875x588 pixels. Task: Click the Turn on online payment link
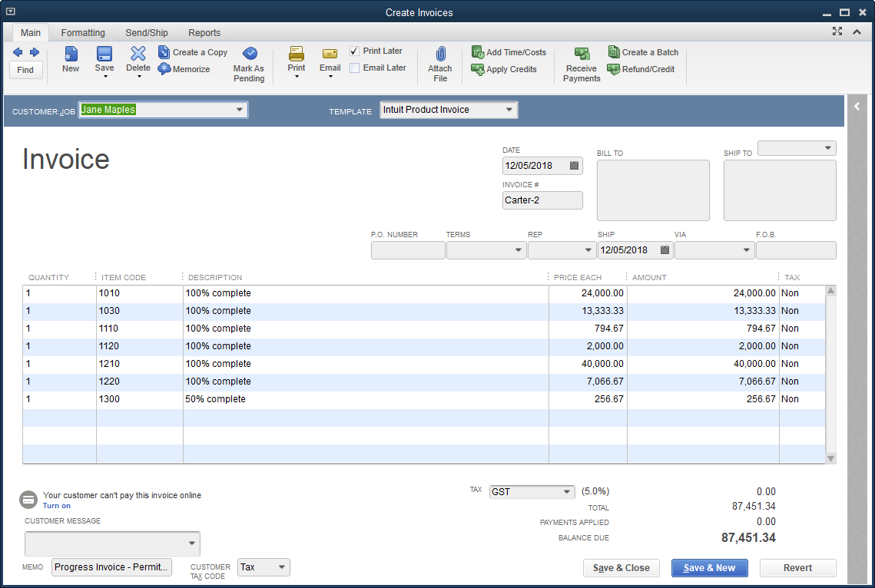click(57, 506)
